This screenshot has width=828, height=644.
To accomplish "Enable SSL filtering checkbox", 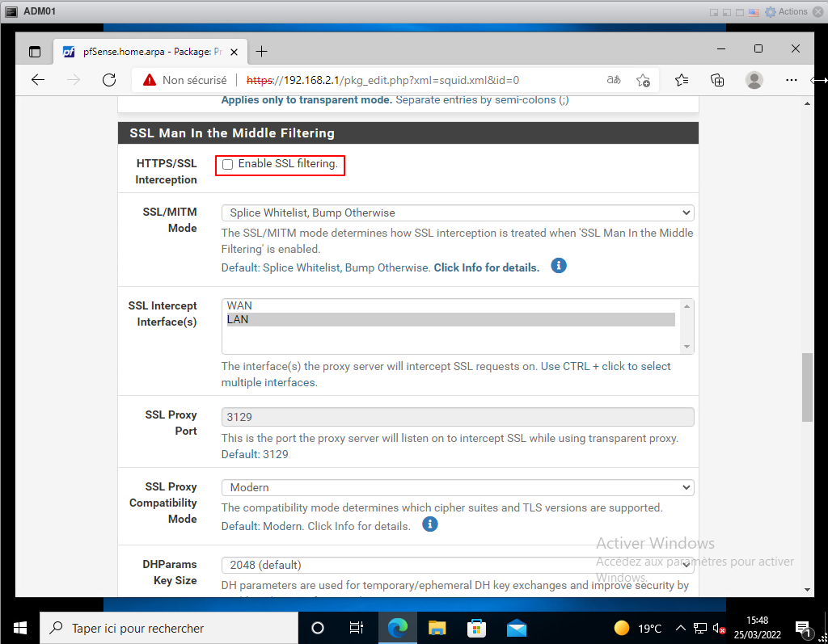I will (x=228, y=165).
